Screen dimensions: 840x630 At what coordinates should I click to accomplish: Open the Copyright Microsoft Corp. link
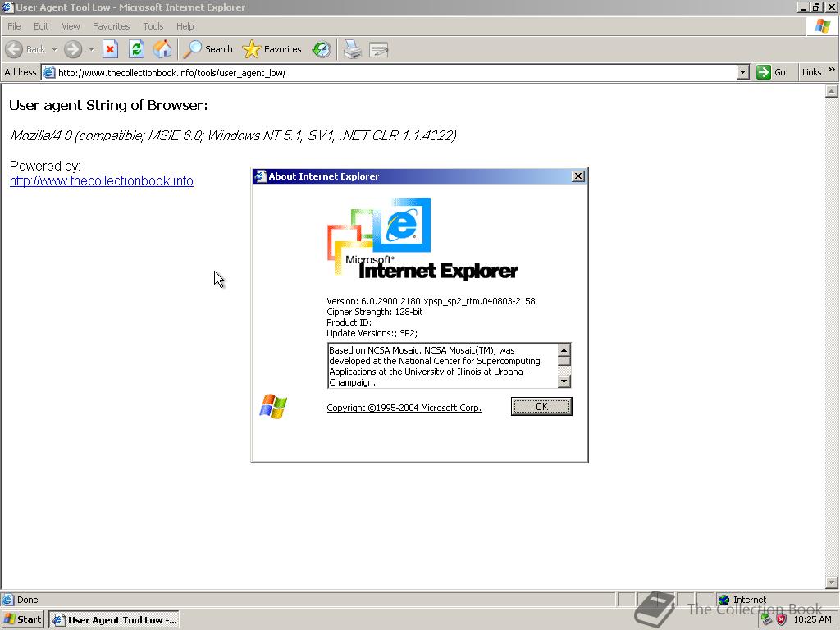[x=404, y=408]
